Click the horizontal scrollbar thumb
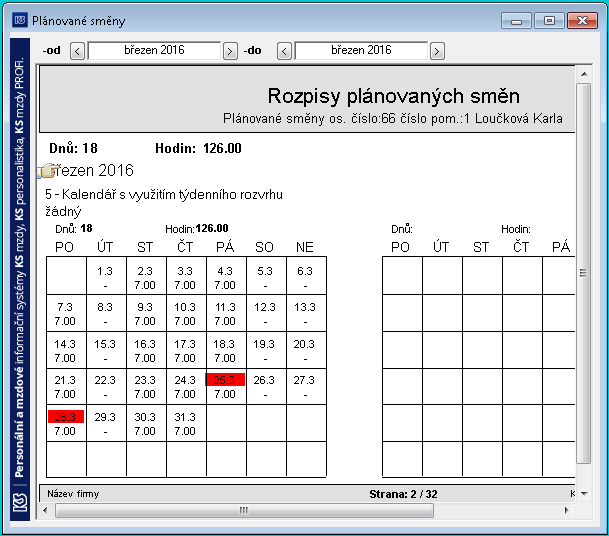Image resolution: width=609 pixels, height=536 pixels. (244, 510)
